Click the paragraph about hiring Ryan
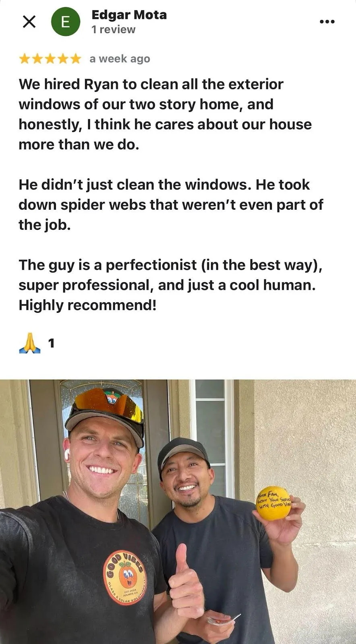 165,114
